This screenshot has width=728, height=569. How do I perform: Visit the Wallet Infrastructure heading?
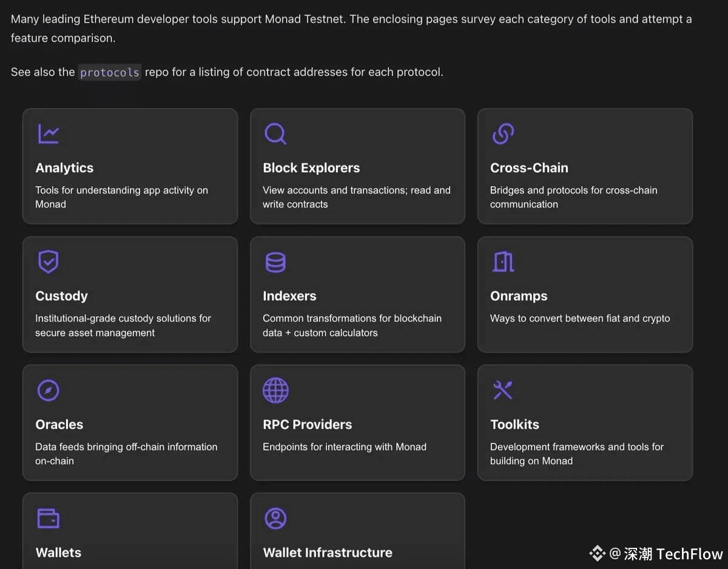(x=328, y=553)
